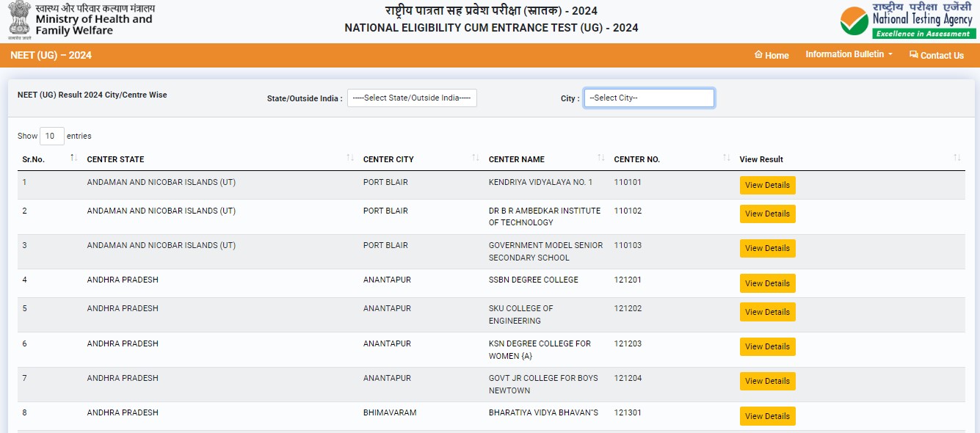Screen dimensions: 980x433
Task: Sort by Center City column arrows
Action: pos(476,159)
